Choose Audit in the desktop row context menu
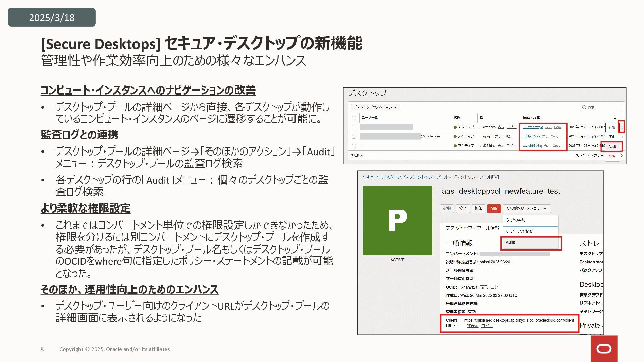 (612, 146)
